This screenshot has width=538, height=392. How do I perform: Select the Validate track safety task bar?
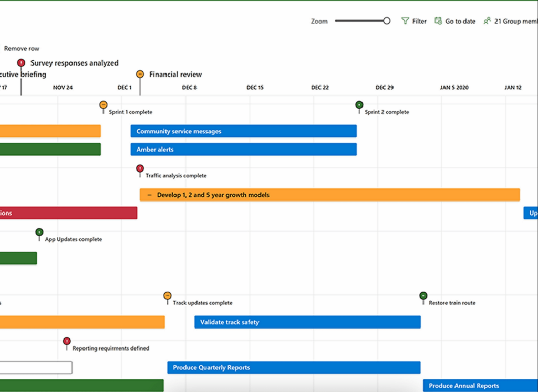click(307, 322)
